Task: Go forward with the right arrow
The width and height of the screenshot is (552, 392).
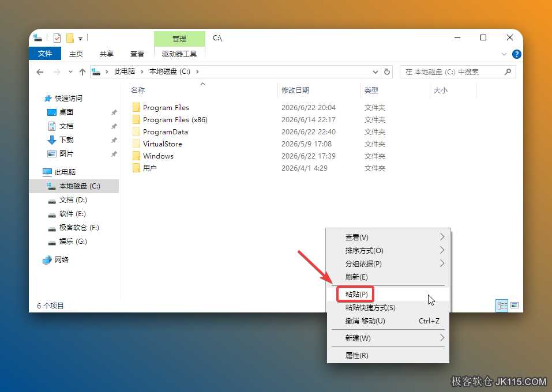Action: click(x=57, y=72)
